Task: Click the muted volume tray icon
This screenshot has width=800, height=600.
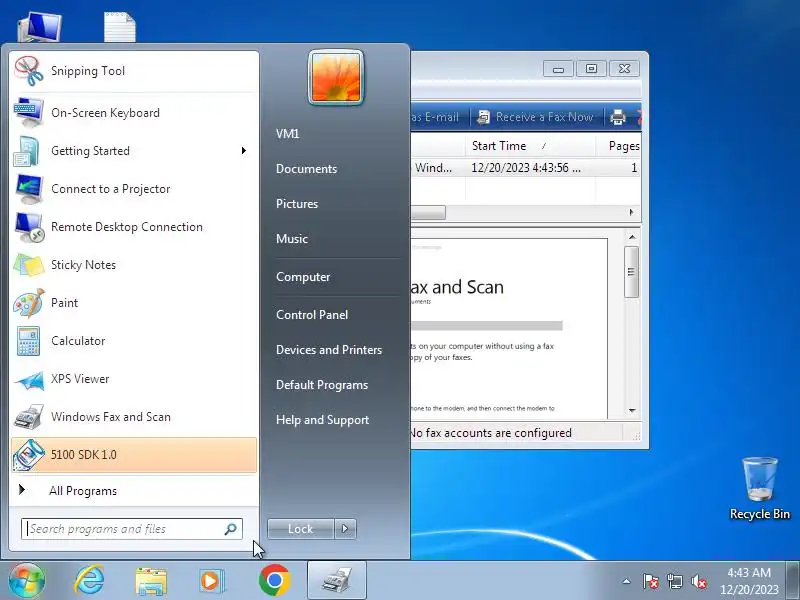Action: tap(699, 581)
